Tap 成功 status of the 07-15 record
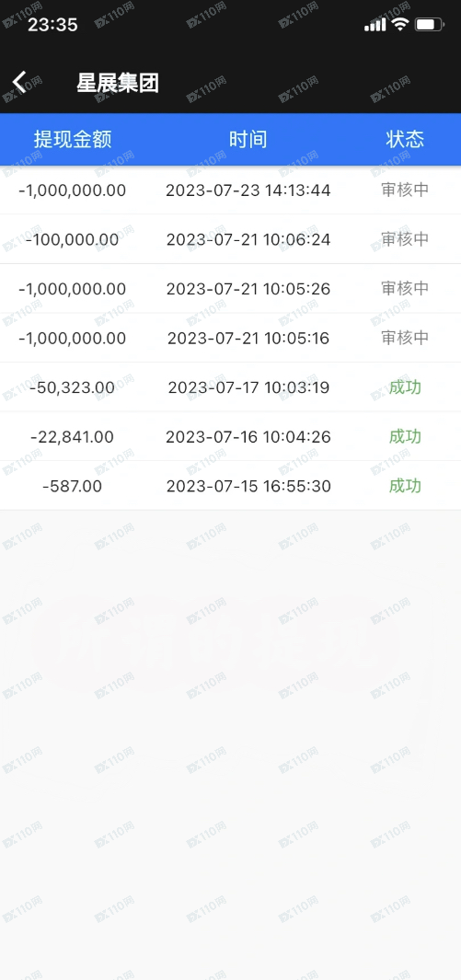 click(x=405, y=486)
